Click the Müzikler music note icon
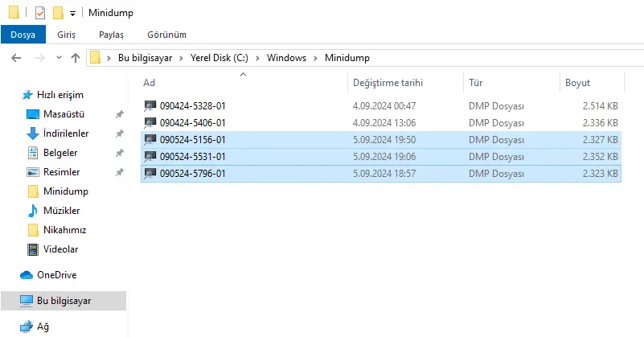This screenshot has height=337, width=644. (x=33, y=211)
